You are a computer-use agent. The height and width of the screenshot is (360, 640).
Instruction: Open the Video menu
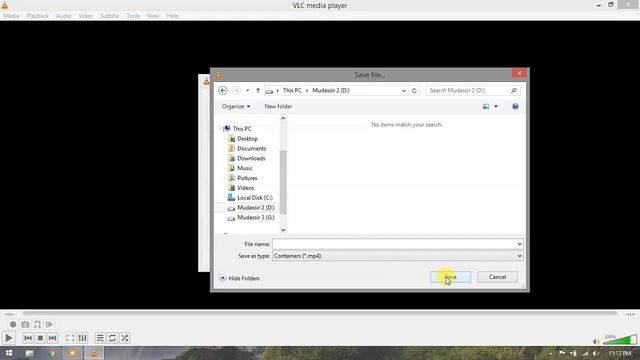point(85,16)
